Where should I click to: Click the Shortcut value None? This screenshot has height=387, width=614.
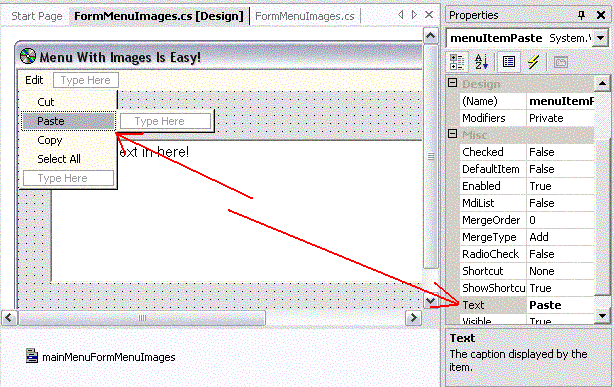pyautogui.click(x=561, y=271)
